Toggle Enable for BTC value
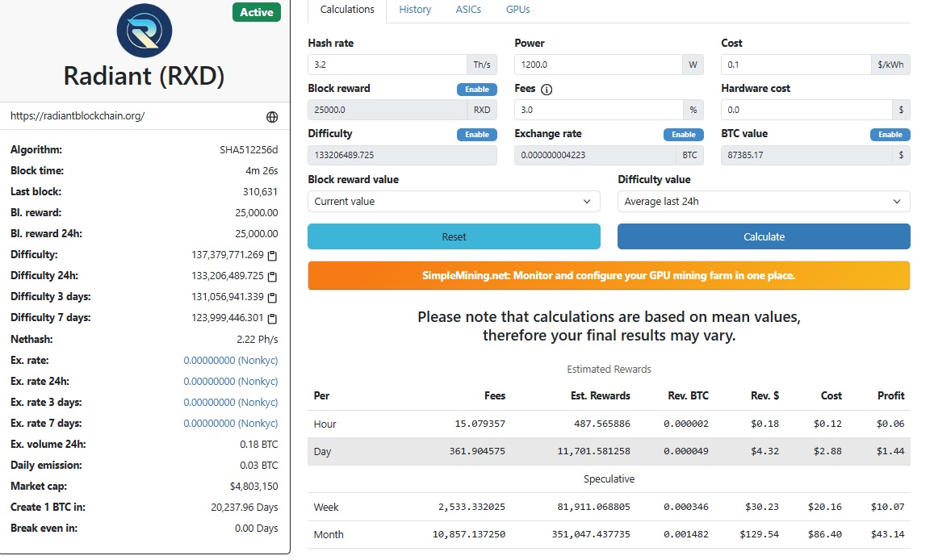 coord(890,135)
